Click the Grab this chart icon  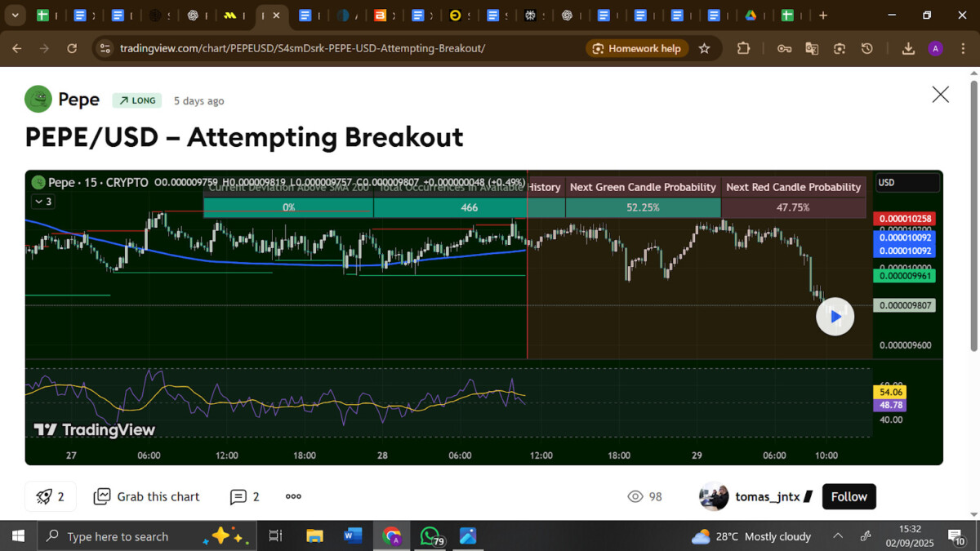tap(102, 496)
